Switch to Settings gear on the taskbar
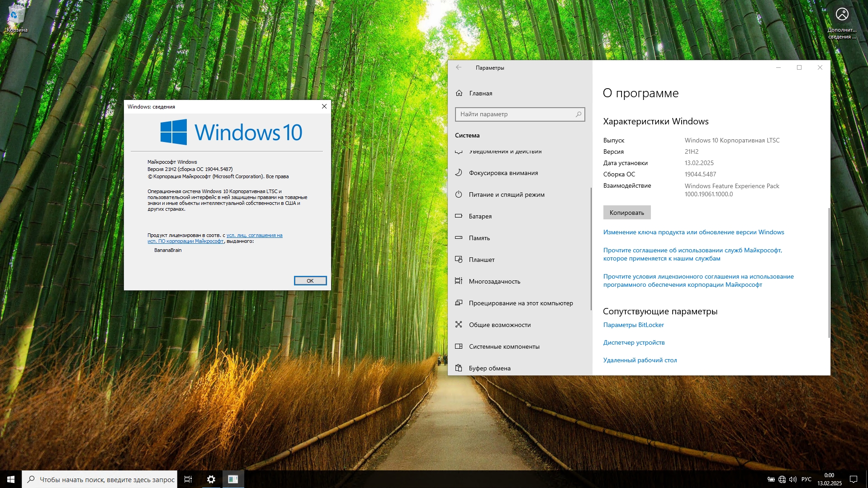868x488 pixels. coord(211,479)
